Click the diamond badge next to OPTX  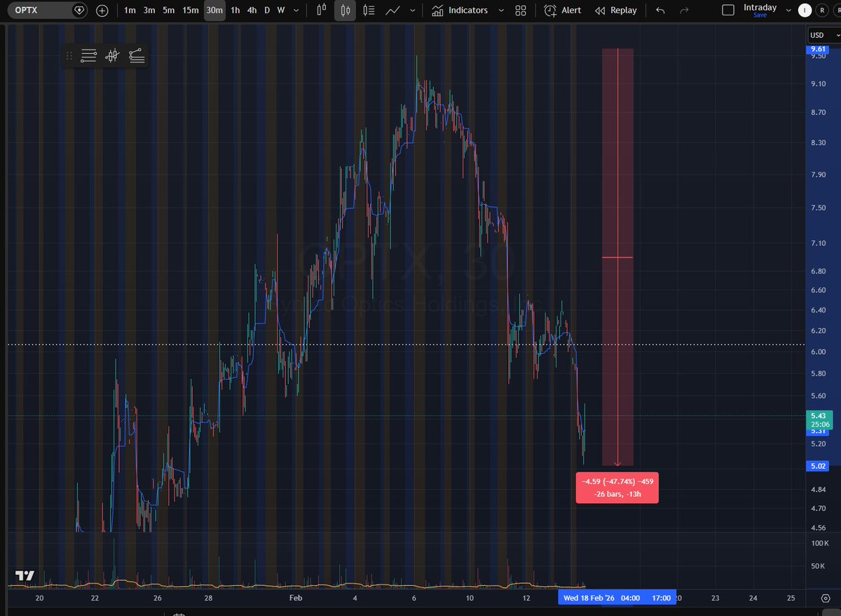(80, 11)
